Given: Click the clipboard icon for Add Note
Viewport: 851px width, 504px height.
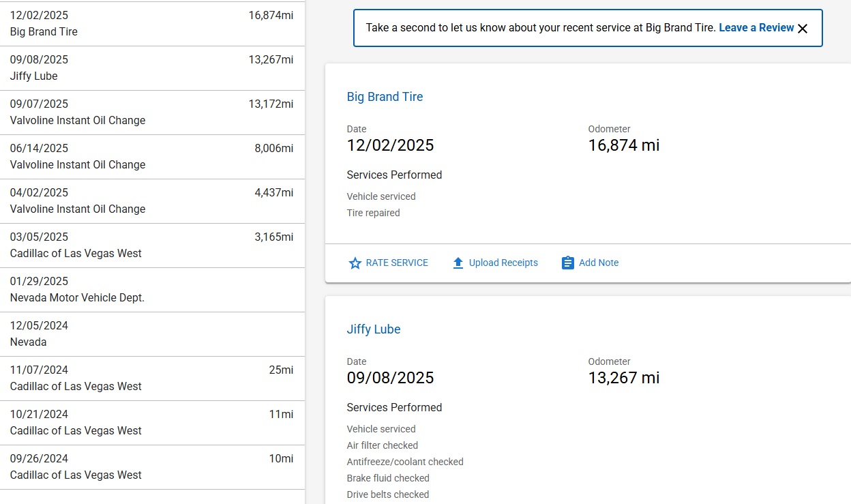Looking at the screenshot, I should click(567, 263).
